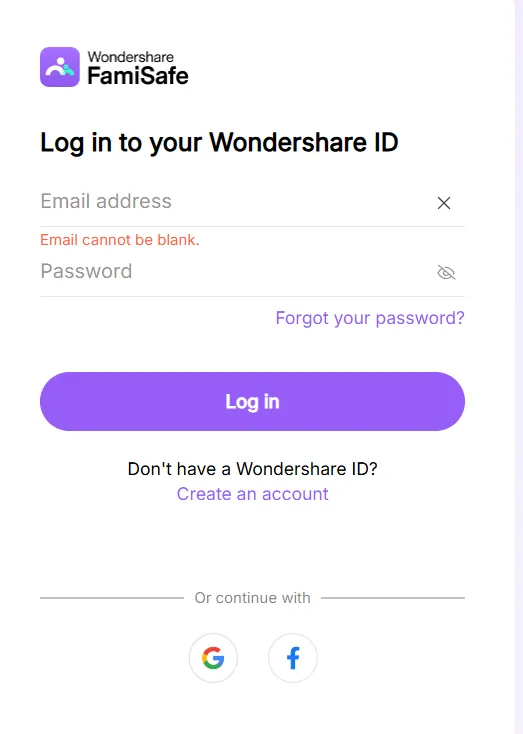
Task: Click the bold FamiSafe wordmark text
Action: 138,76
